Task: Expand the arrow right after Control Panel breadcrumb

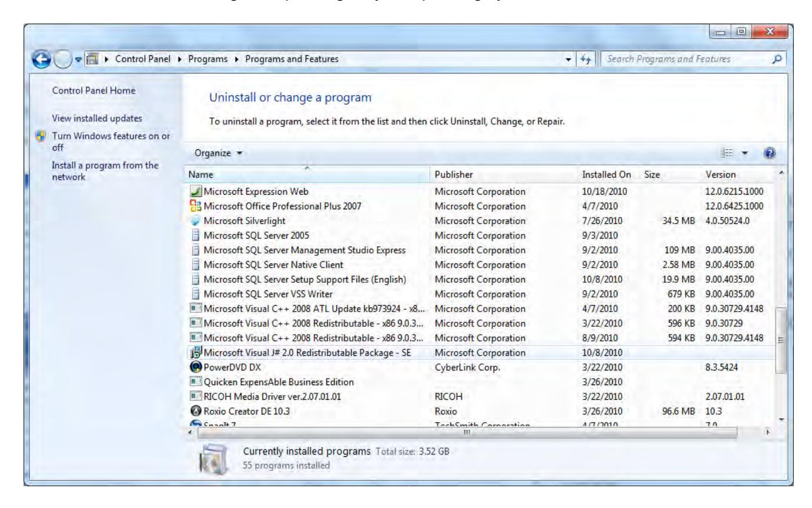Action: click(x=181, y=59)
